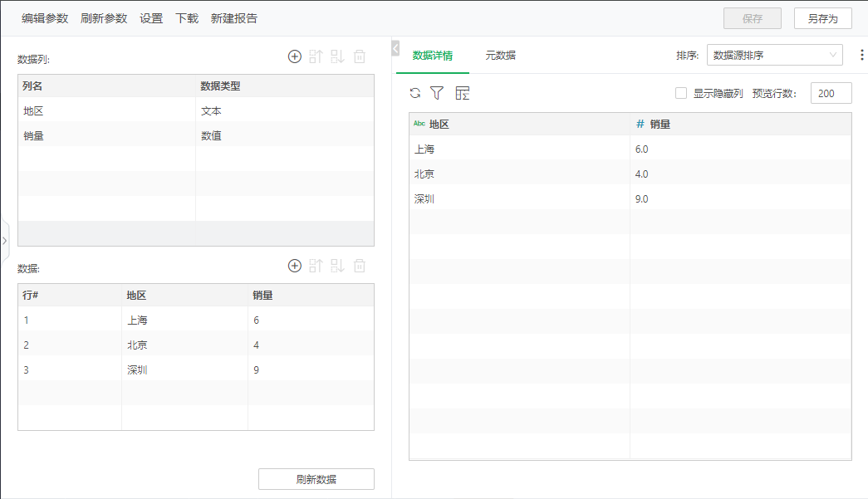Open the vertical three-dot more menu
This screenshot has width=868, height=499.
(x=861, y=56)
